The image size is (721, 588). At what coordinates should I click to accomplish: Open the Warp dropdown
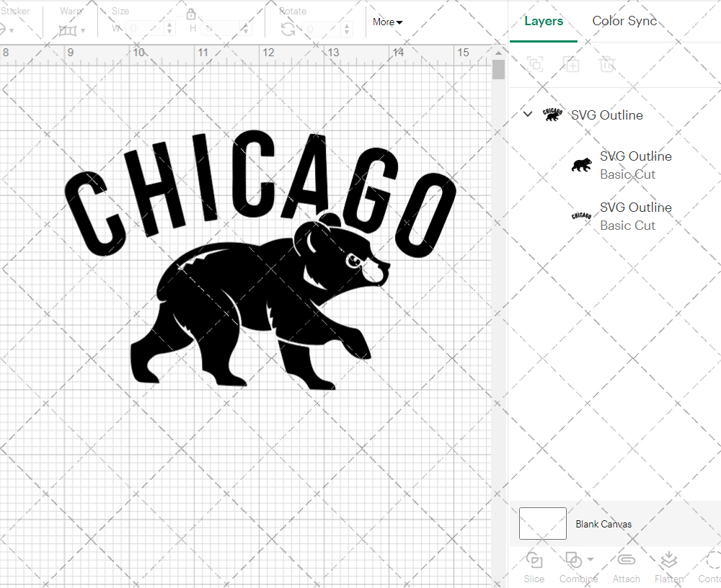pos(72,30)
